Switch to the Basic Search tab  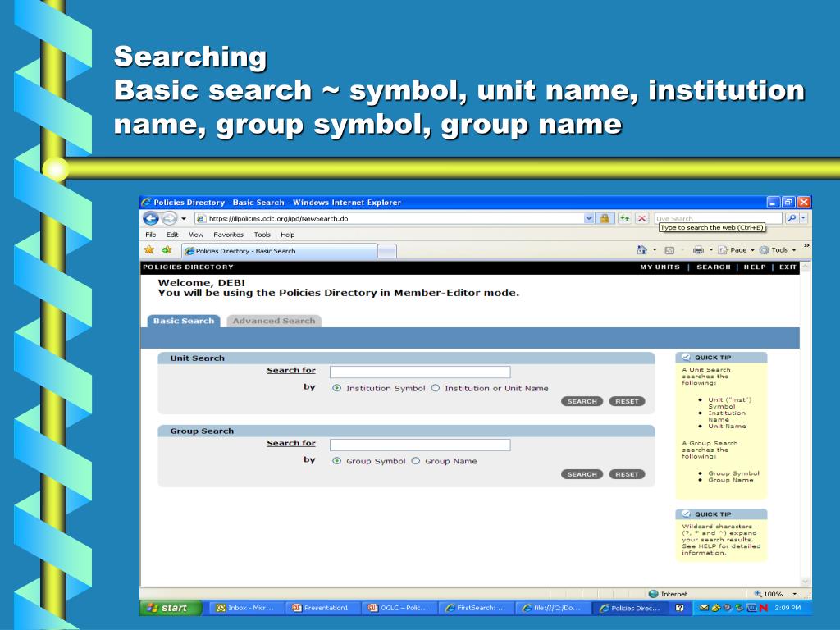(x=184, y=321)
